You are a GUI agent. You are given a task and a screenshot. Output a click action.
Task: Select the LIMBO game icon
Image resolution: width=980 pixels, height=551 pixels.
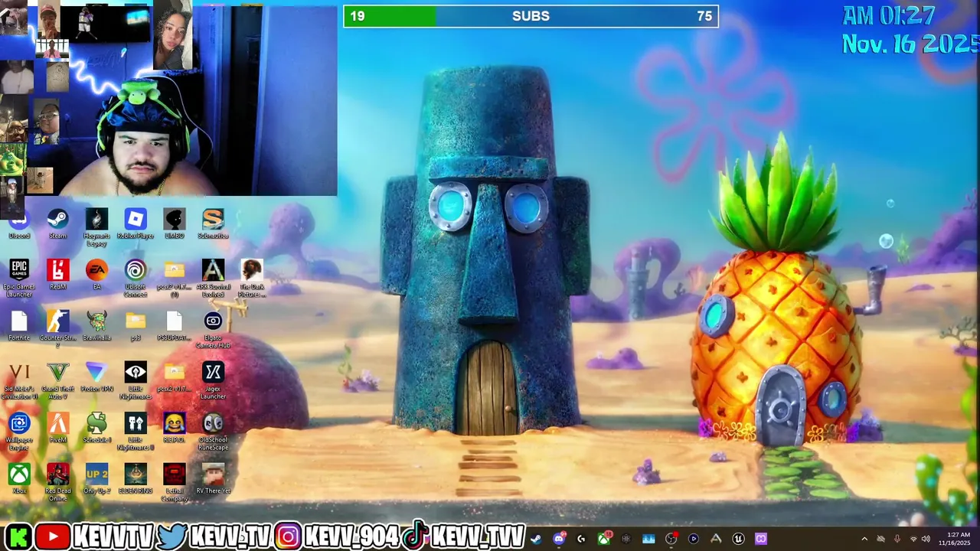175,225
